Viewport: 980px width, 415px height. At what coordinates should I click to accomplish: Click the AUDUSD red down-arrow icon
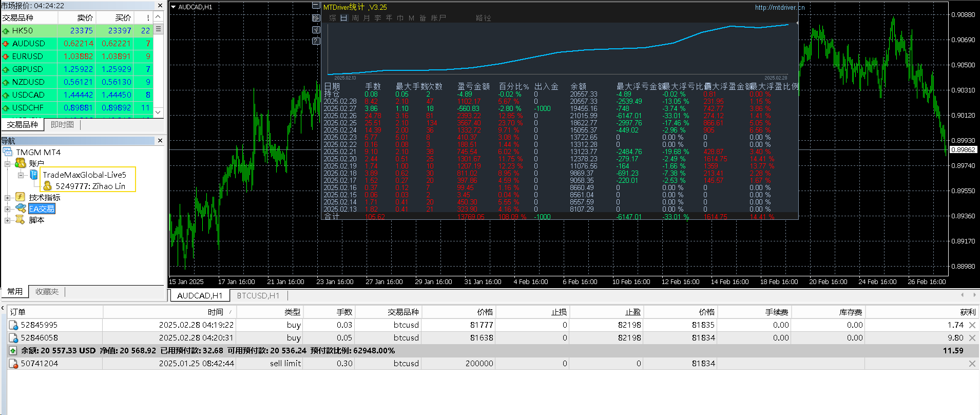tap(6, 44)
